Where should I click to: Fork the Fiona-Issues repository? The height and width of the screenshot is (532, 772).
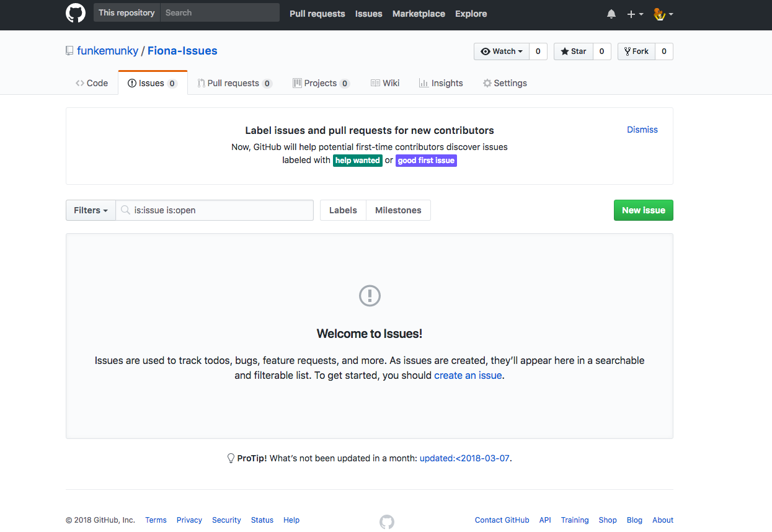636,51
